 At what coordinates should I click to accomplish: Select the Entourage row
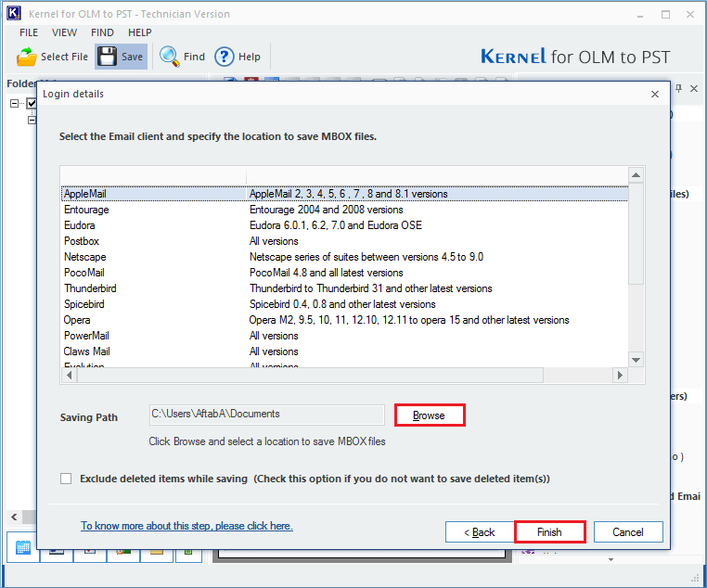344,210
